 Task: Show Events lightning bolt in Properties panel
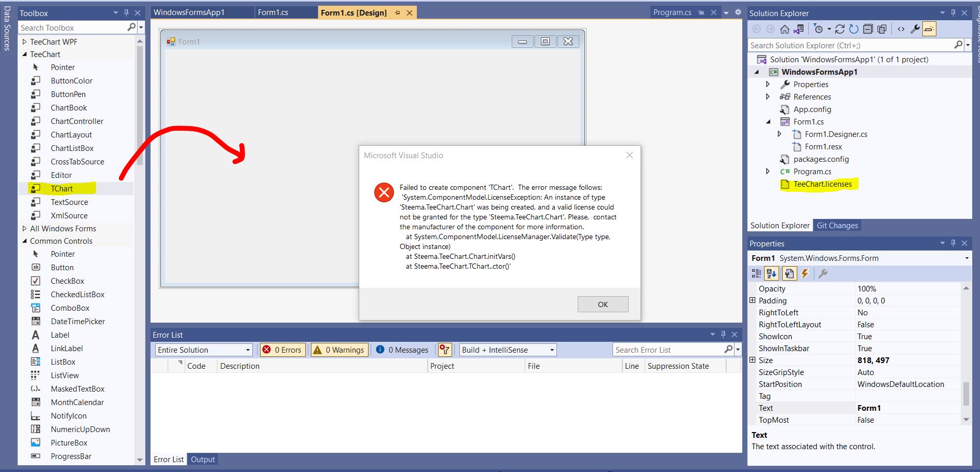pyautogui.click(x=805, y=273)
